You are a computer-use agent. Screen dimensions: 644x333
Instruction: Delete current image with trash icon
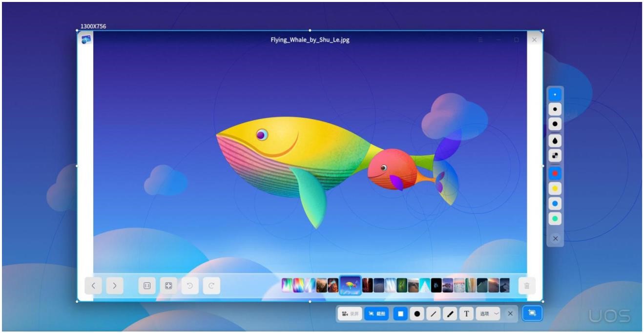(x=527, y=286)
